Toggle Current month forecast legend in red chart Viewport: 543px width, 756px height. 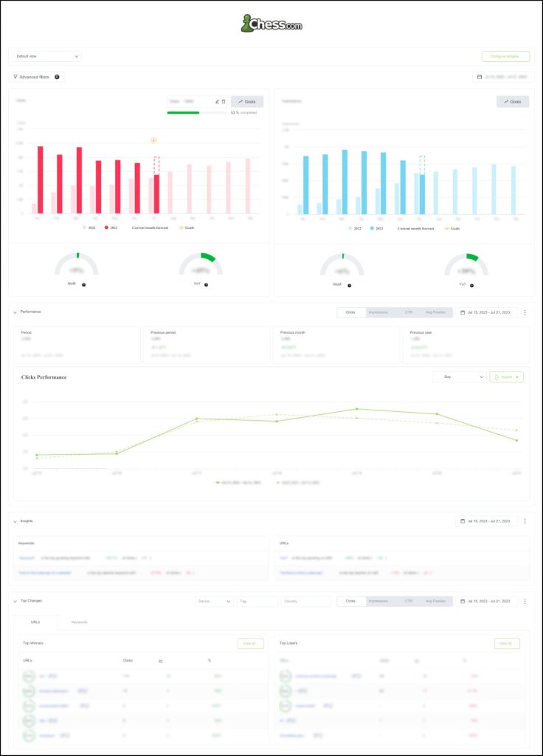tap(151, 227)
